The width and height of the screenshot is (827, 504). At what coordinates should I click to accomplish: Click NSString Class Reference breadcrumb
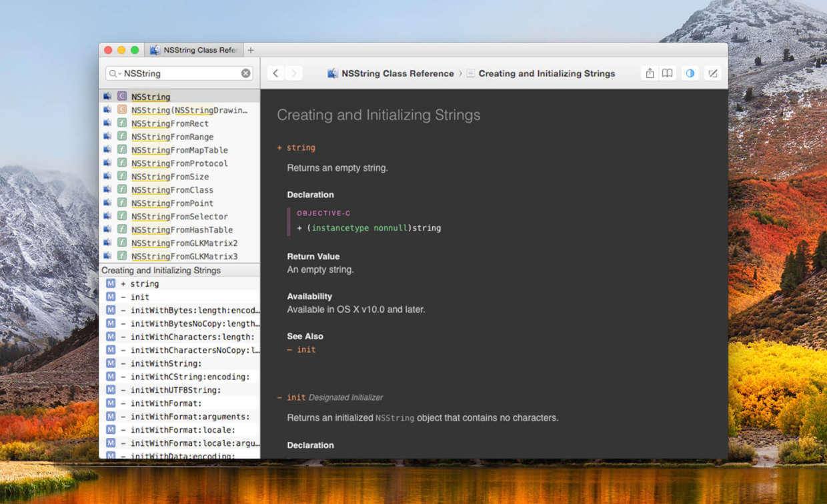point(397,73)
